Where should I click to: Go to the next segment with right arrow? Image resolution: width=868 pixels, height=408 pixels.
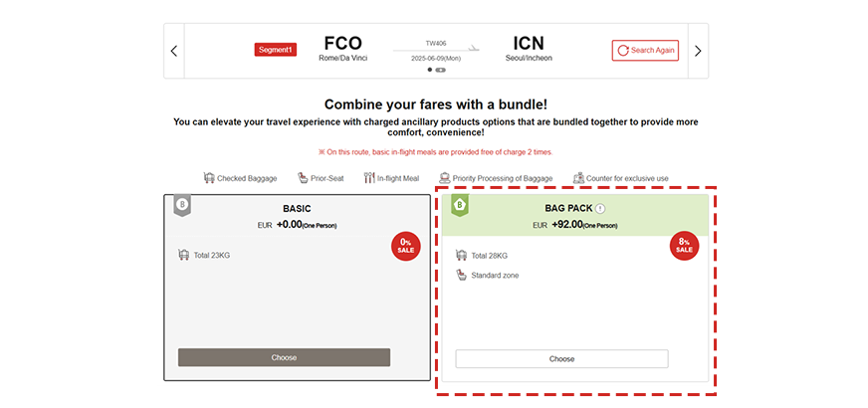[698, 51]
